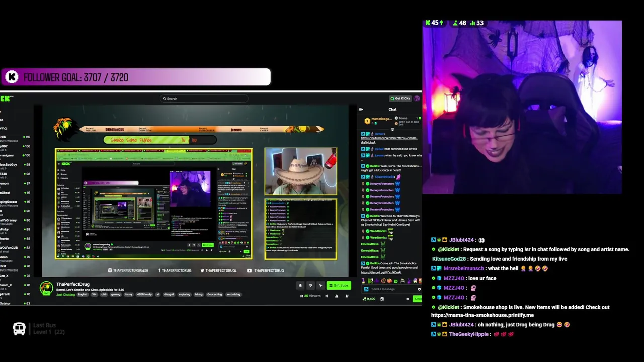The image size is (644, 362).
Task: Open the icon next to points balance
Action: point(382,299)
